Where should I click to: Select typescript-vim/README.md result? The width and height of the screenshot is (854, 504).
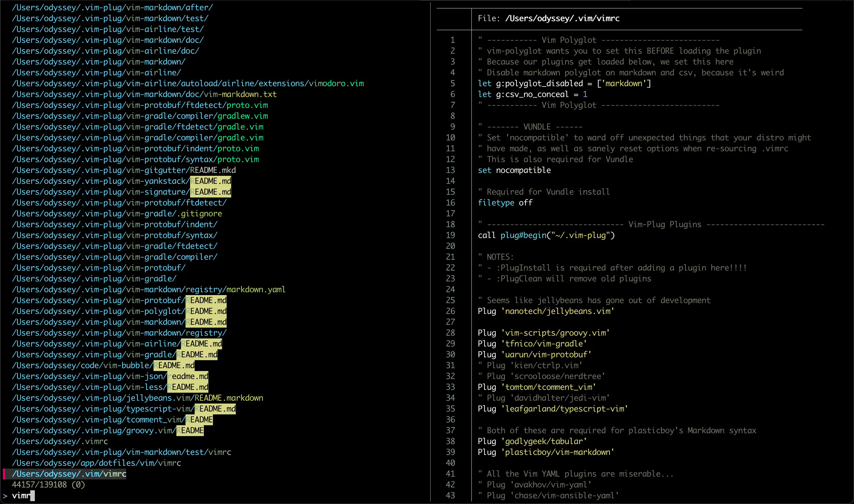tap(124, 409)
